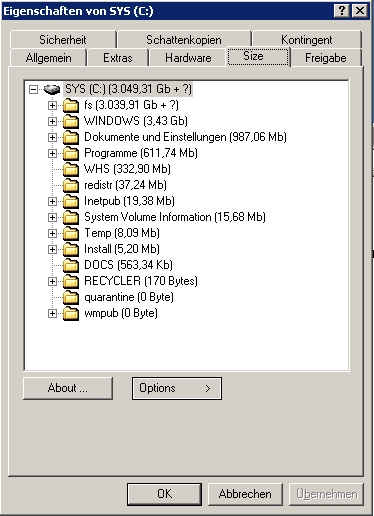
Task: Click the System Volume Information folder icon
Action: (x=71, y=217)
